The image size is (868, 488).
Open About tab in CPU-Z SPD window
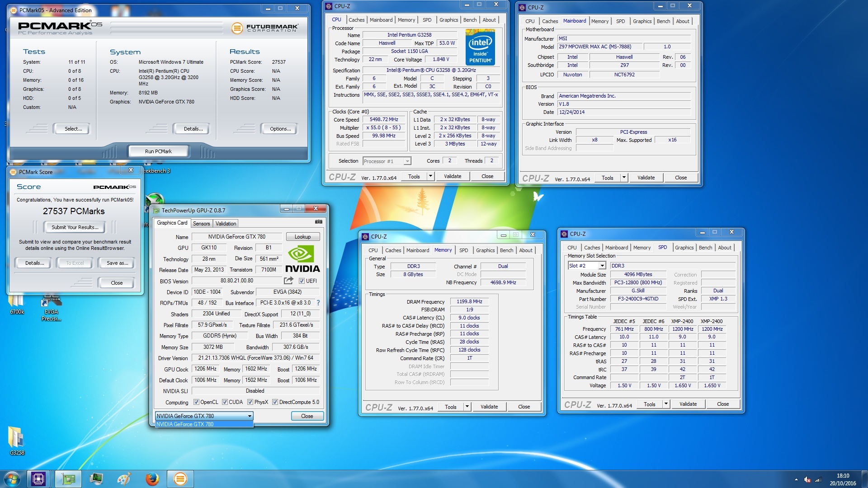724,248
